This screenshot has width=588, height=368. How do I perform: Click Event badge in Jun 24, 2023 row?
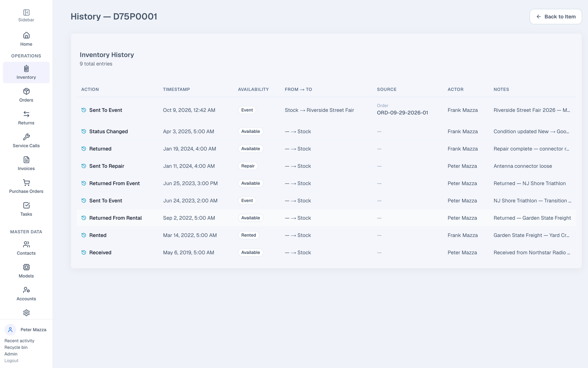pos(247,201)
